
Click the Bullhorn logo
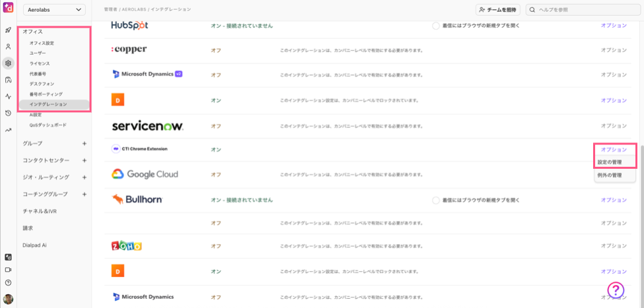137,200
